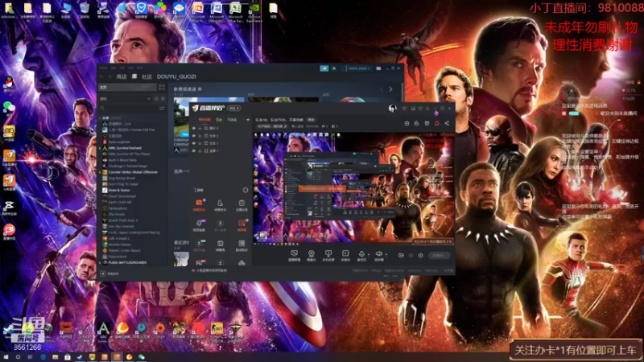Open the share icon in the streaming app
Screen dimensions: 644x362
point(447,123)
